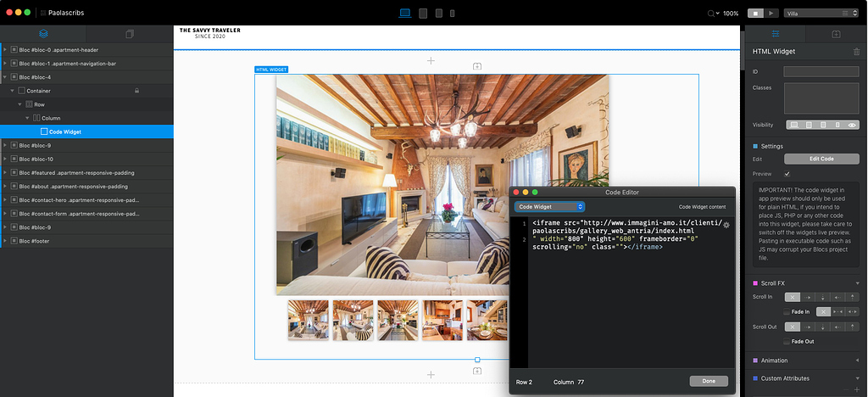Enable the Fade In checkbox
This screenshot has width=868, height=397.
(x=786, y=312)
